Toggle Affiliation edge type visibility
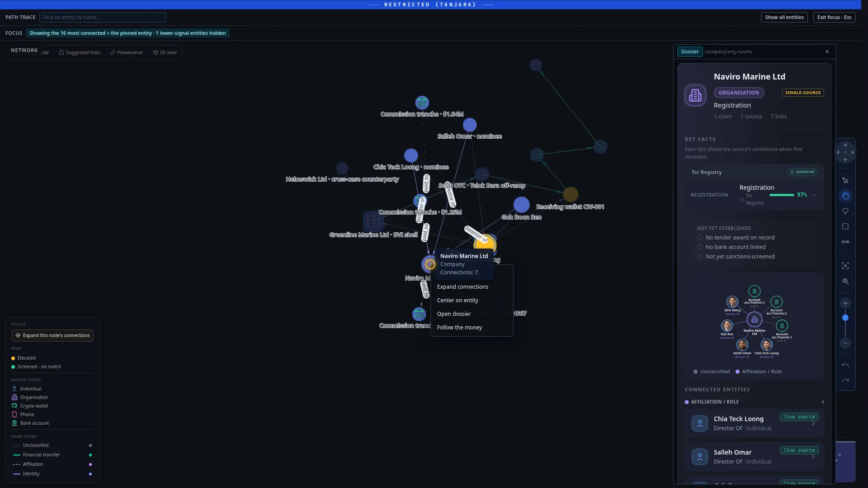The width and height of the screenshot is (868, 488). [x=90, y=465]
